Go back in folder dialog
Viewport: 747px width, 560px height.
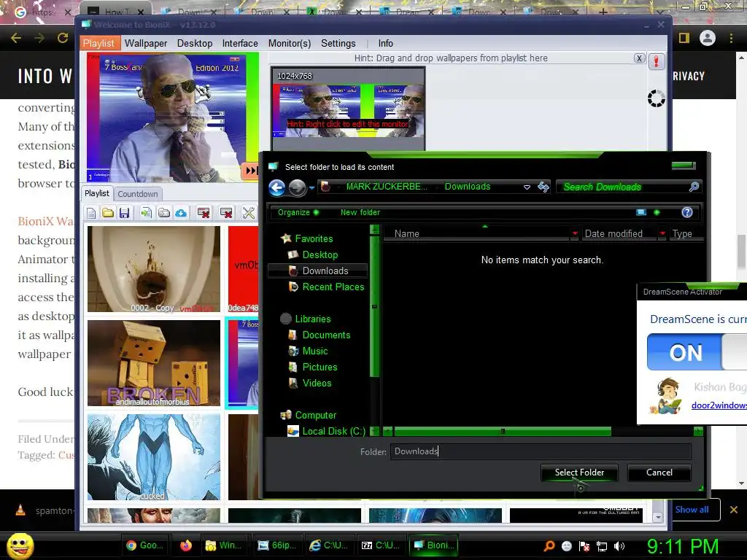click(276, 187)
